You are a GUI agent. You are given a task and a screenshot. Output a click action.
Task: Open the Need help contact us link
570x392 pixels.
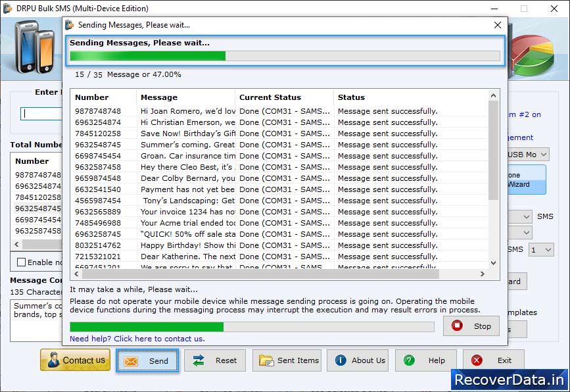click(137, 339)
